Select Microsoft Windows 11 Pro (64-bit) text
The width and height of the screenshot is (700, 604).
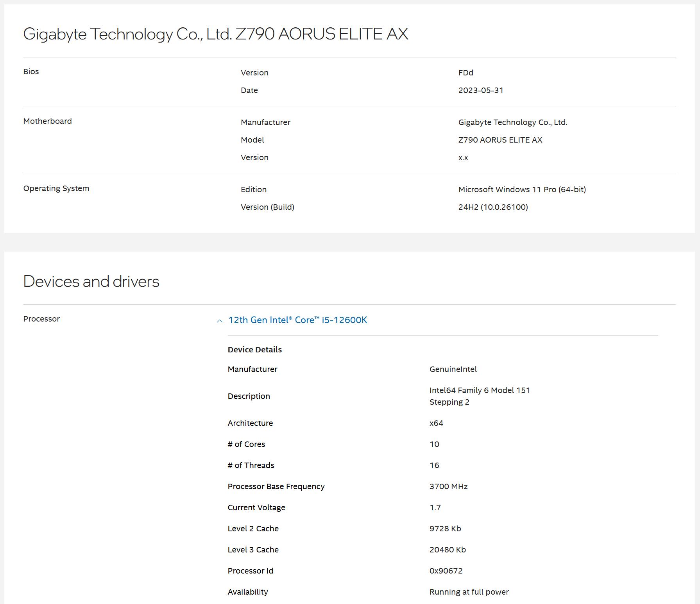click(522, 189)
